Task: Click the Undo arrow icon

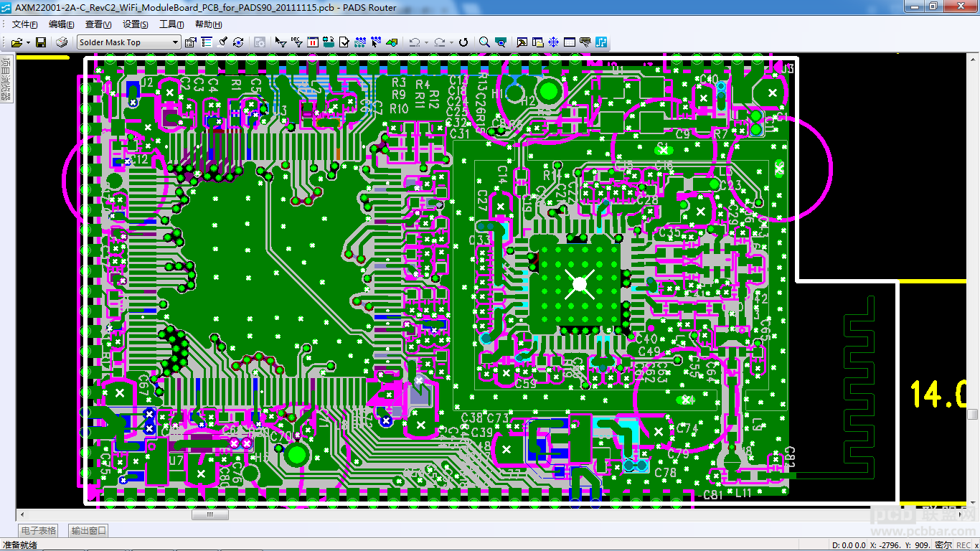Action: coord(414,42)
